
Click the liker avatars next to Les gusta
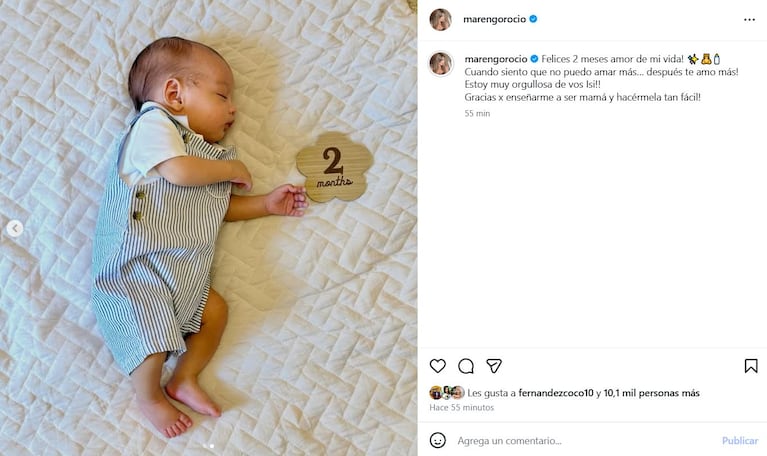coord(447,392)
